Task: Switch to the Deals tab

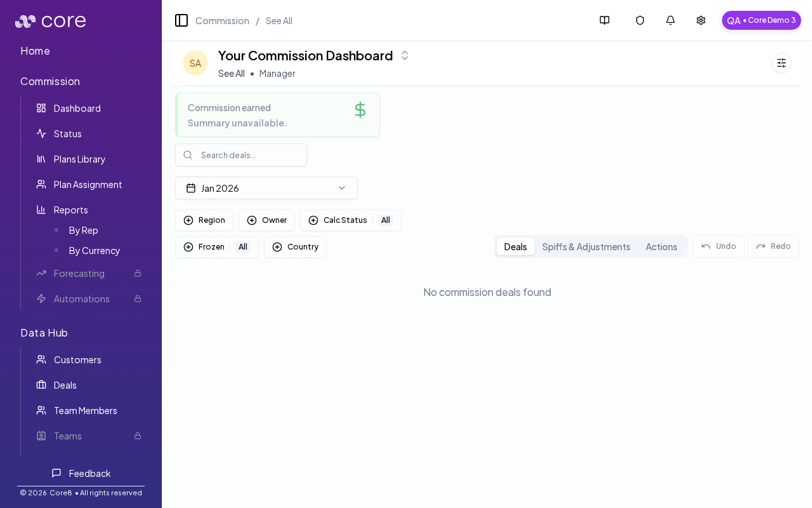Action: (515, 246)
